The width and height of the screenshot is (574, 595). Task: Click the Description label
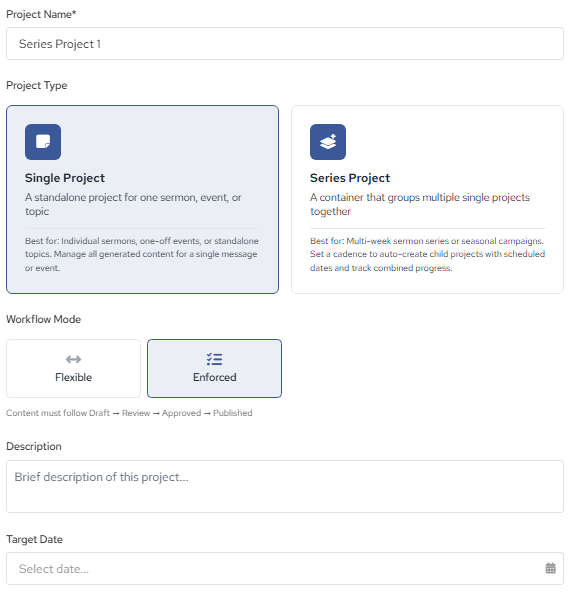[x=34, y=446]
